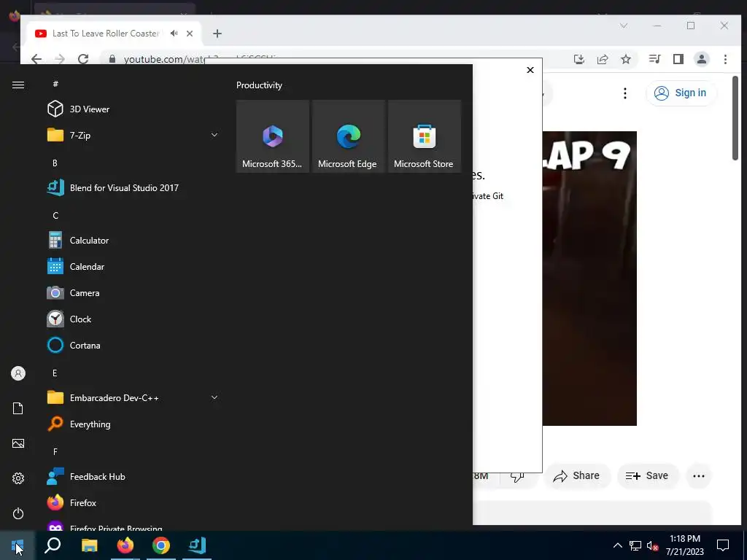
Task: Click the muted volume tray icon
Action: click(652, 545)
